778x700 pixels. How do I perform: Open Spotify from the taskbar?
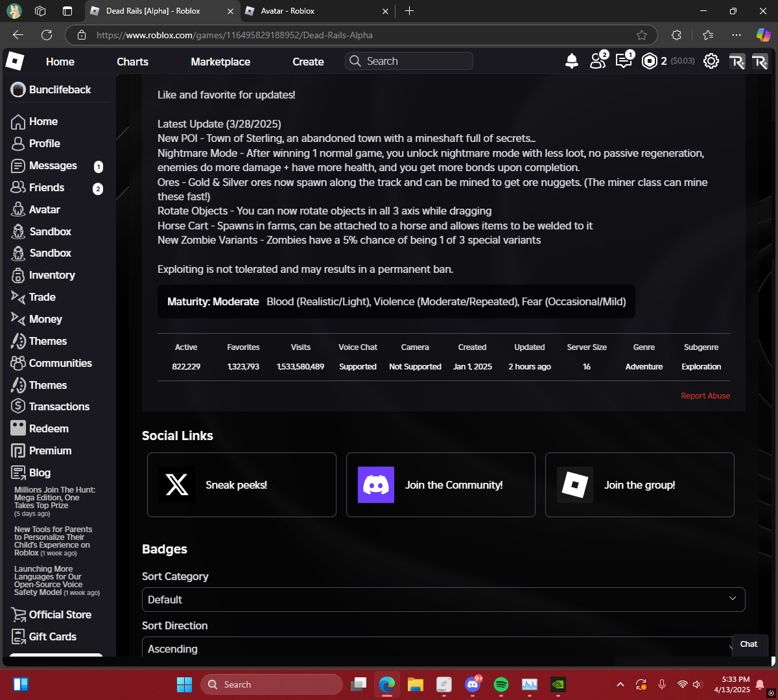501,684
